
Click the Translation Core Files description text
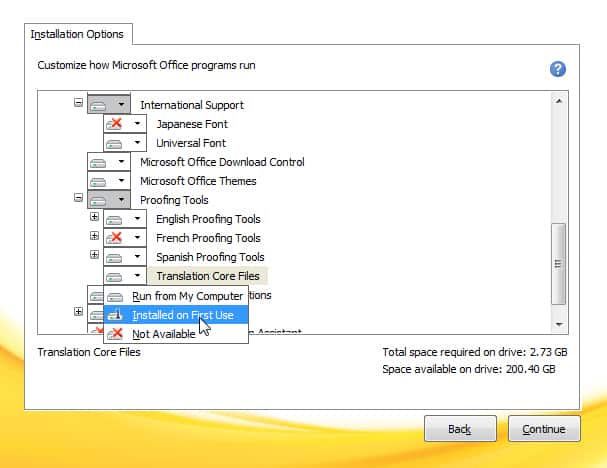pos(89,352)
